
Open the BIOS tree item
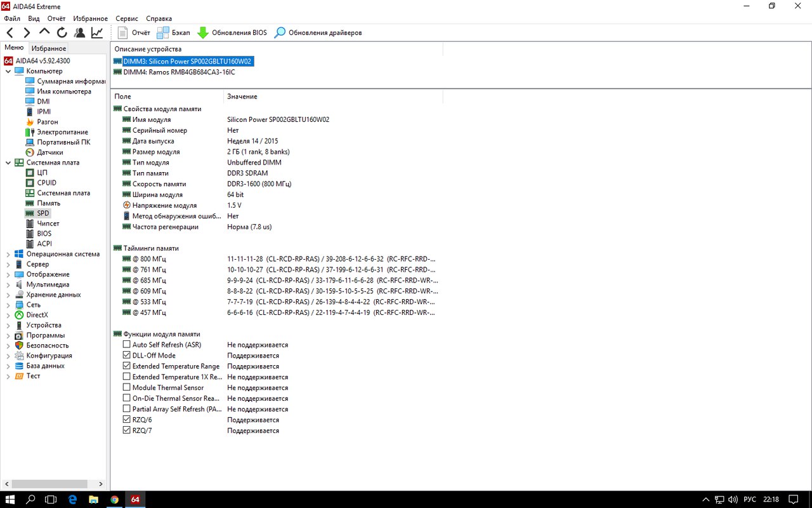pyautogui.click(x=39, y=234)
